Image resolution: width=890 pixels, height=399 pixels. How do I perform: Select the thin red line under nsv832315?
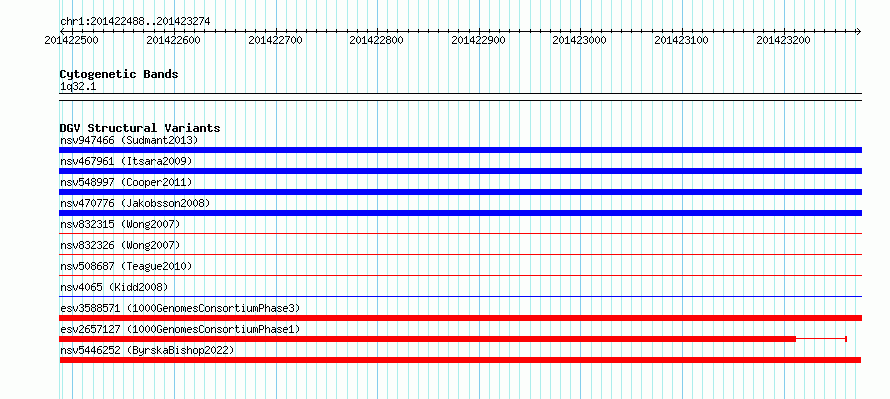click(460, 233)
